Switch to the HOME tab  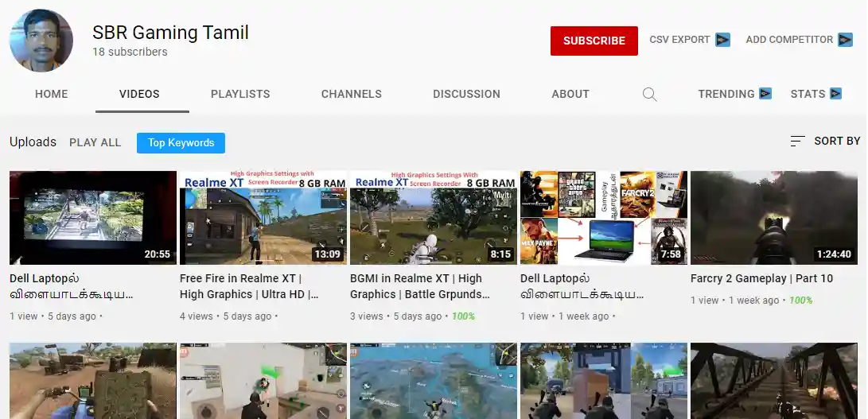click(52, 94)
